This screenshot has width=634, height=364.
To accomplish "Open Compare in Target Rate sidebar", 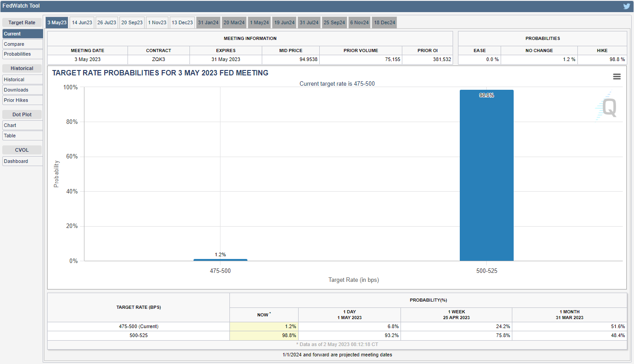I will coord(22,44).
